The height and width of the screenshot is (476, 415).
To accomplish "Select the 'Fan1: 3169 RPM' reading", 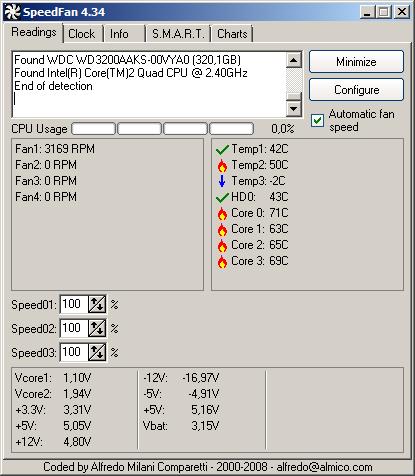I will click(55, 149).
